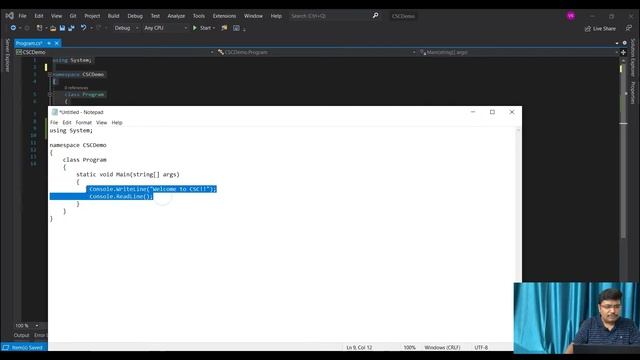Open Visual Studio Edit menu
Screen dimensions: 640x360
39,16
